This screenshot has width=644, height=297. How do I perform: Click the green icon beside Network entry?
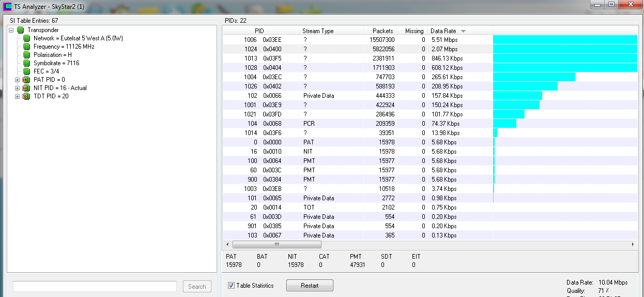pos(27,38)
